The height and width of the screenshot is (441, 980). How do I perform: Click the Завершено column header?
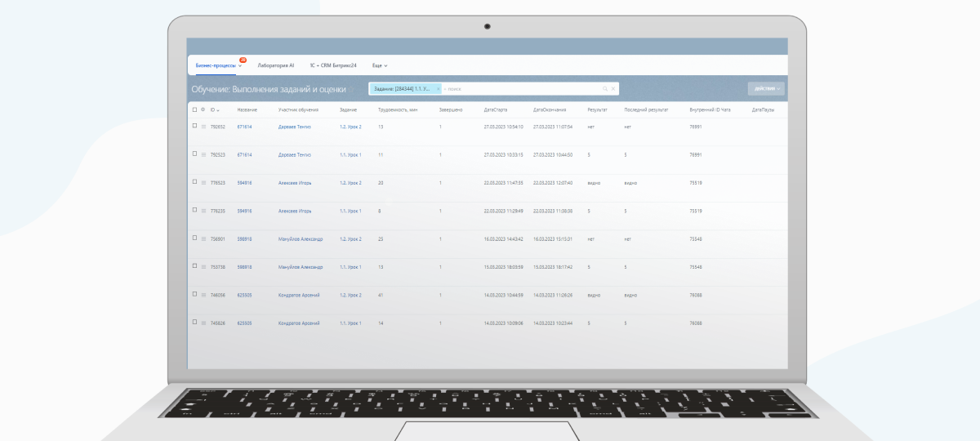point(451,109)
